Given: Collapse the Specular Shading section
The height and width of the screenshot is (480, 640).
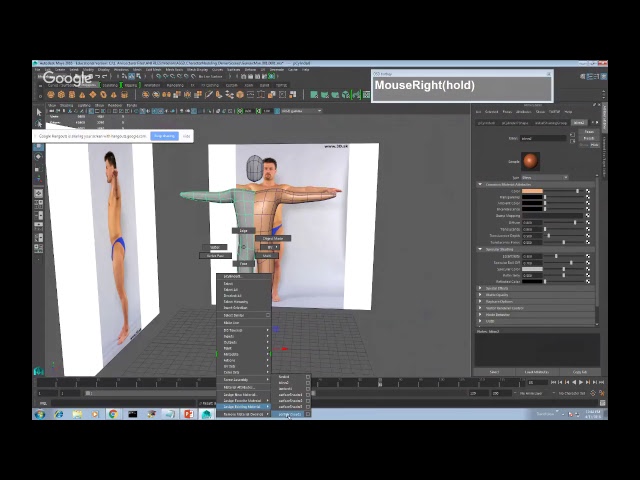Looking at the screenshot, I should click(480, 249).
